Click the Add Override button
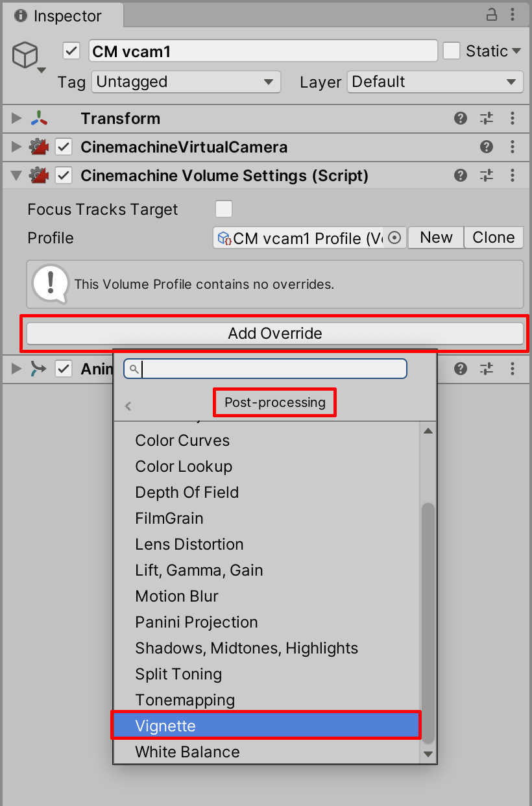The image size is (532, 806). [275, 334]
